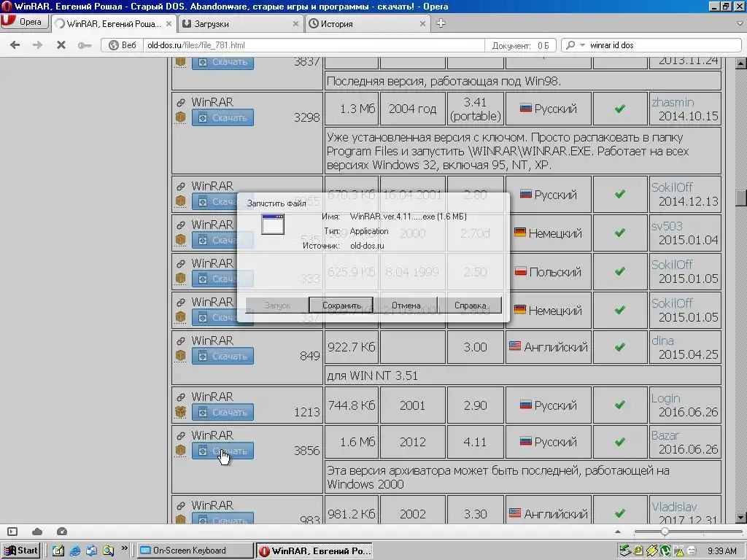Click the box icon in WinRAR 2.90 row
Screen dimensions: 747x560
pyautogui.click(x=180, y=412)
